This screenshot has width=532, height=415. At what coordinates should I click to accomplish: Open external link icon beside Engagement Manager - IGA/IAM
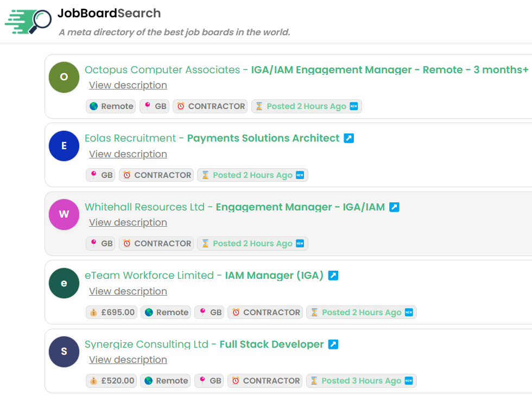(394, 207)
